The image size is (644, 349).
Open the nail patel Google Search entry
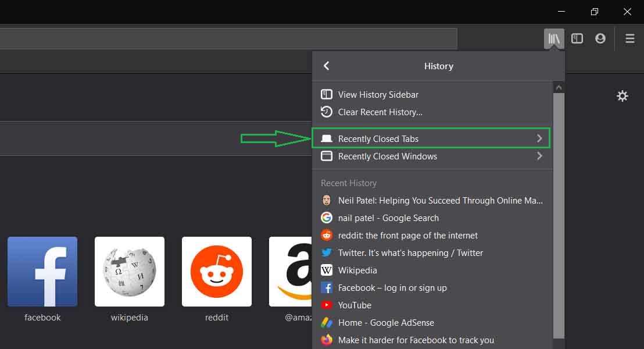(x=388, y=218)
